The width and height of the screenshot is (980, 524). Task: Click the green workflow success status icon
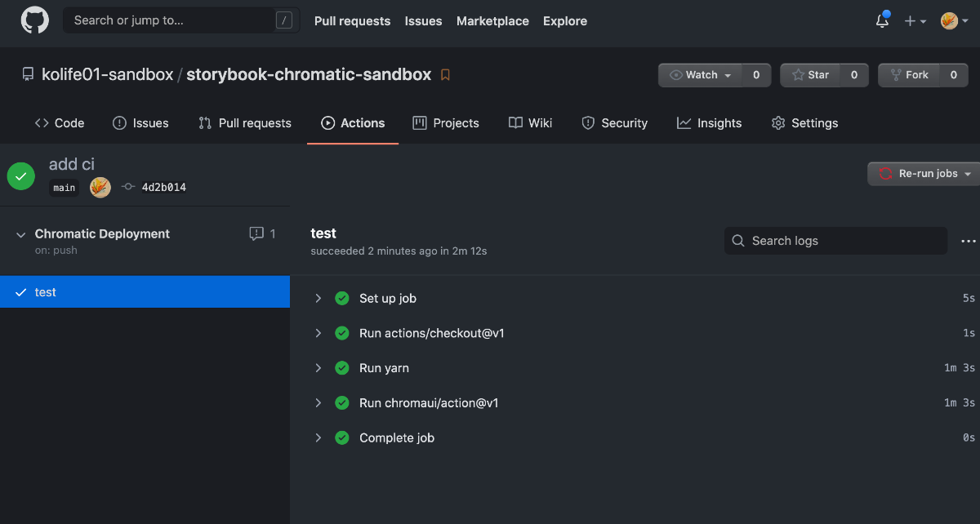coord(21,175)
